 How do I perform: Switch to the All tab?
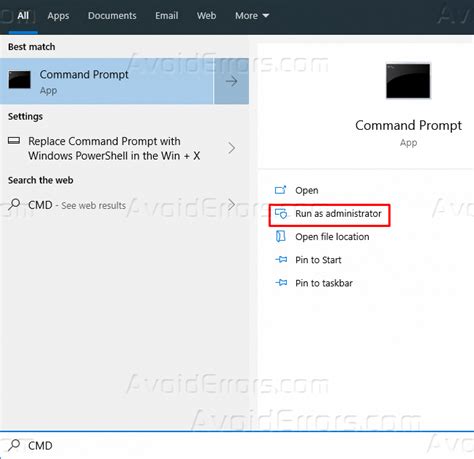tap(23, 16)
